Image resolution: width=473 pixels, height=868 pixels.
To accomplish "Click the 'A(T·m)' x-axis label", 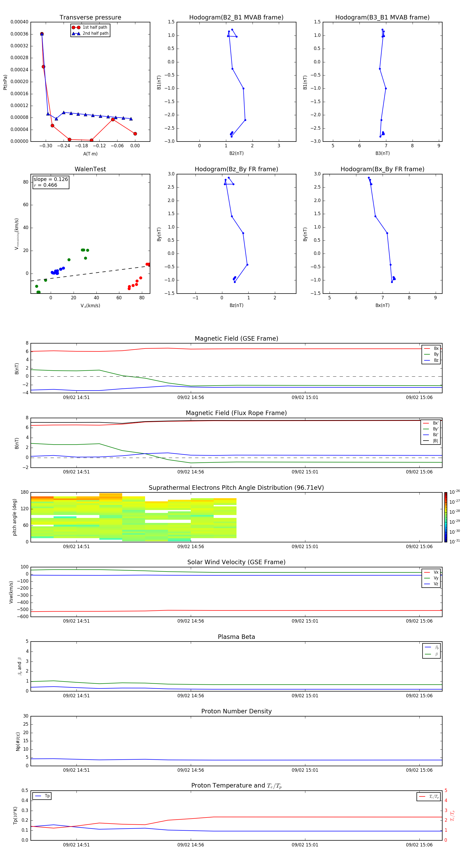I will pyautogui.click(x=90, y=154).
